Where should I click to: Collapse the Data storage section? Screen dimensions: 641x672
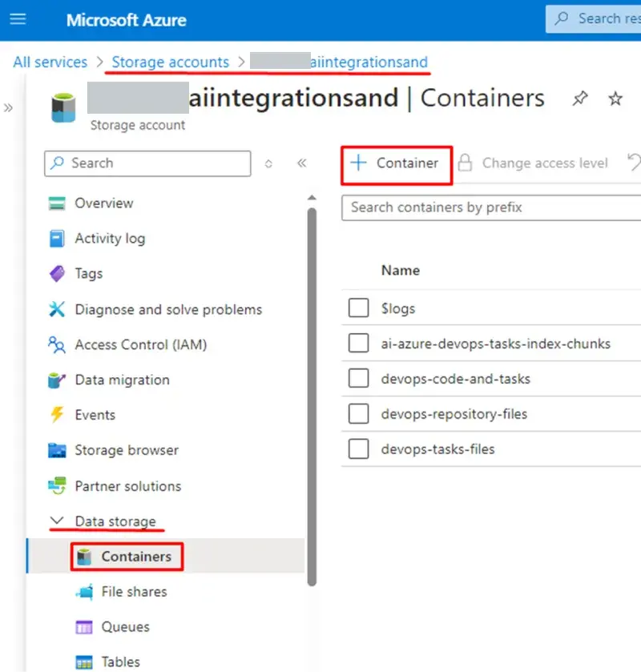[x=57, y=521]
